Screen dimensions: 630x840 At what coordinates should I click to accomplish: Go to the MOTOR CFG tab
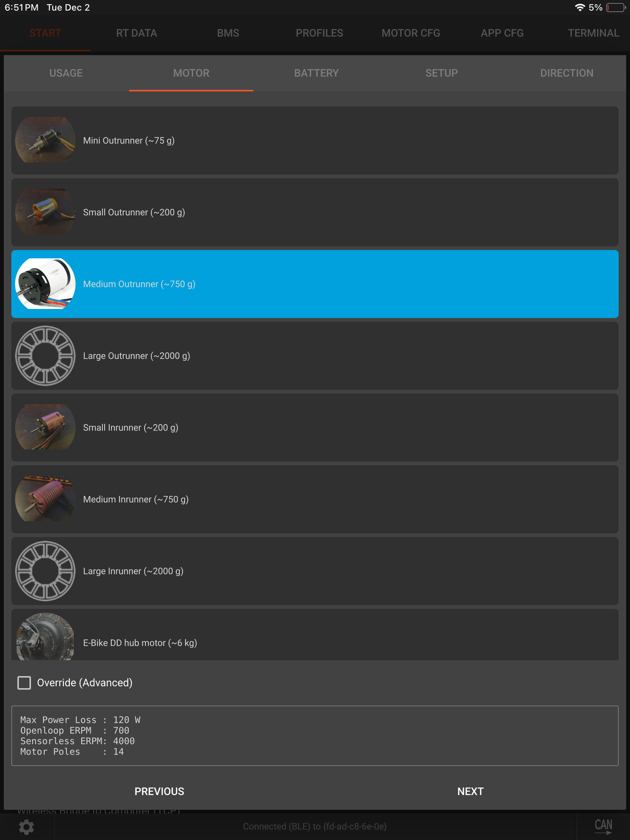[411, 33]
